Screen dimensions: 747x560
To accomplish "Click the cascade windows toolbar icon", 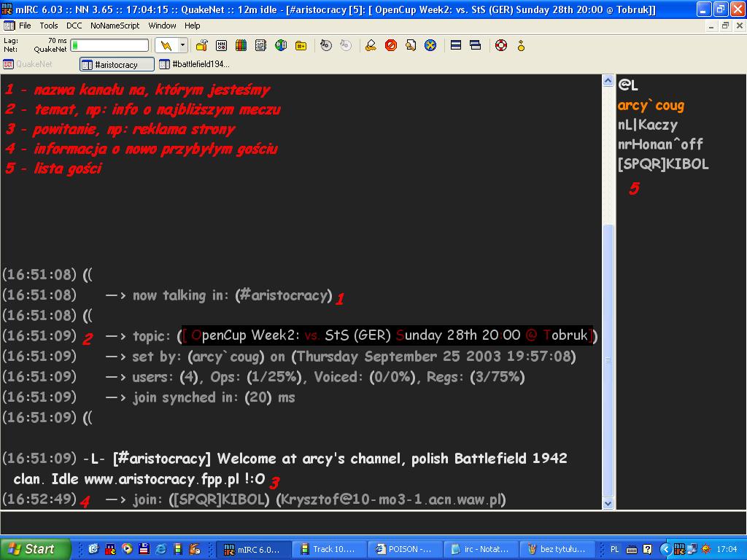I will click(476, 45).
